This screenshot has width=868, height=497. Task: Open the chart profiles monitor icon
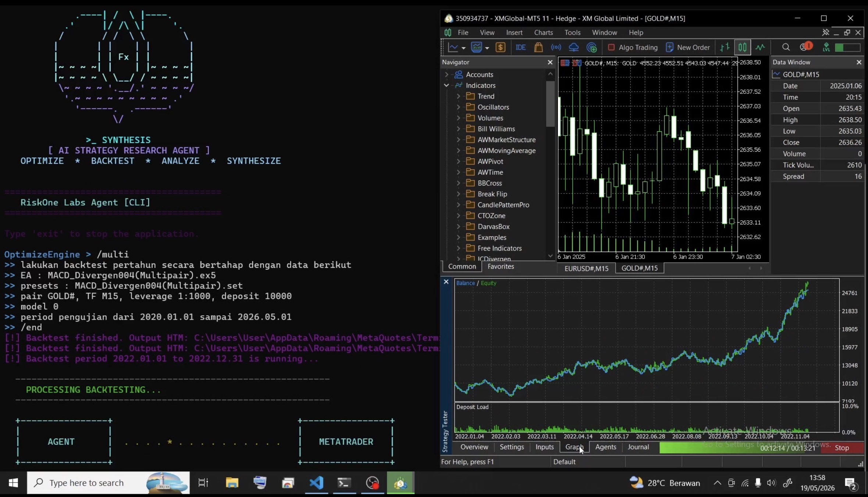[x=477, y=47]
